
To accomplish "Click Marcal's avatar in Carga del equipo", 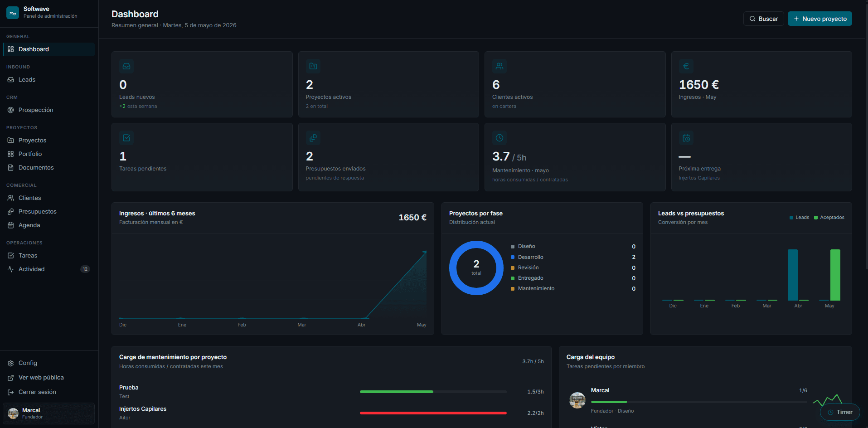I will [577, 400].
